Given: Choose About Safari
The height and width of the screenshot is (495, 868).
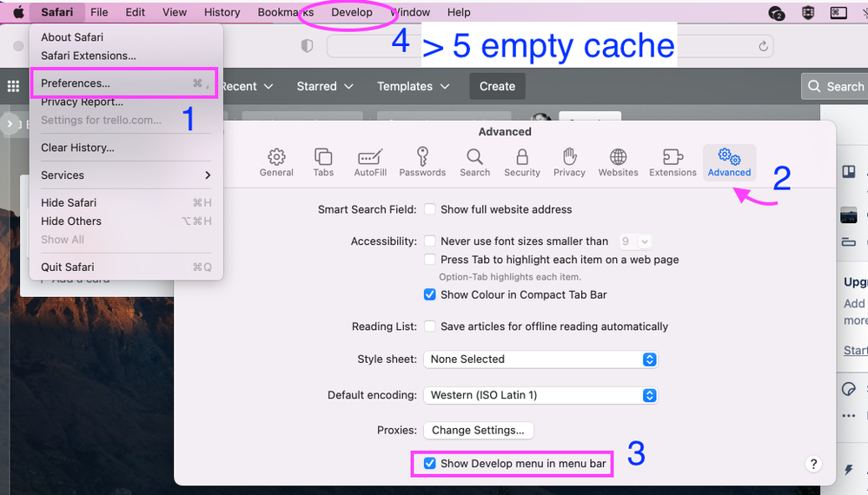Looking at the screenshot, I should [126, 37].
